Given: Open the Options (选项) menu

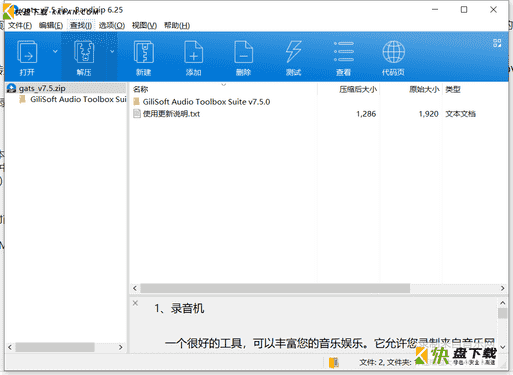Looking at the screenshot, I should (112, 26).
